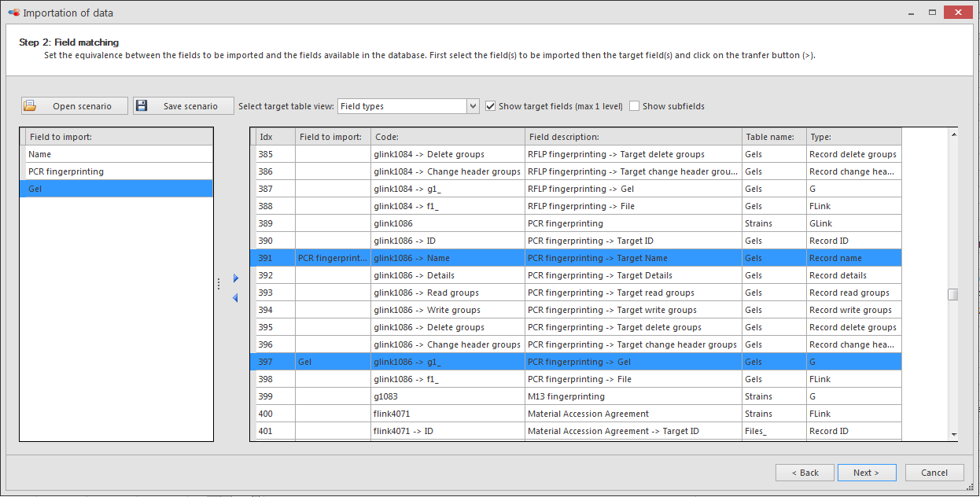Click the right arrow transfer button

(x=235, y=278)
